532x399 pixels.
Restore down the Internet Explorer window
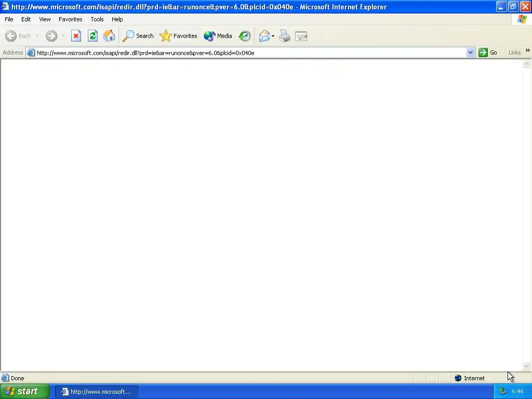click(x=513, y=6)
